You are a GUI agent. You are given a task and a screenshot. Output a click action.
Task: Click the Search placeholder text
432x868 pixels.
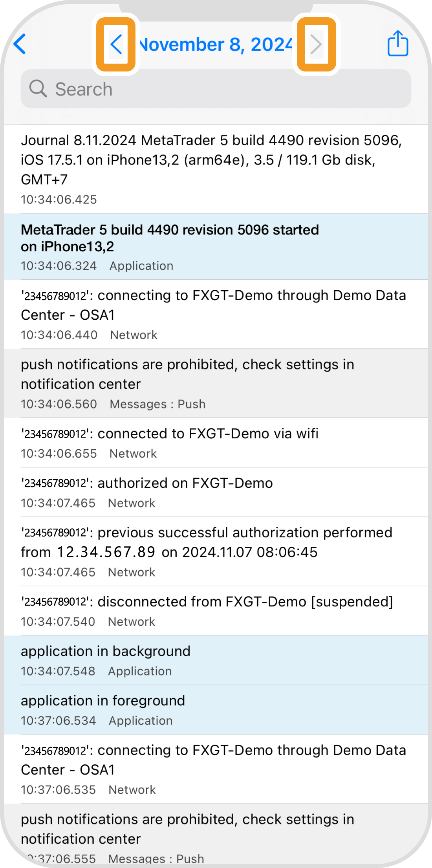84,89
